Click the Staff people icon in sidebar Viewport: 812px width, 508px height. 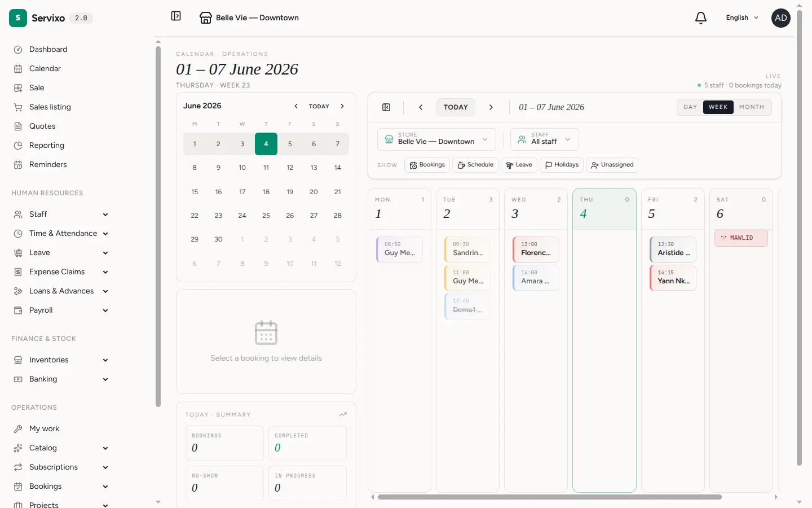[18, 214]
